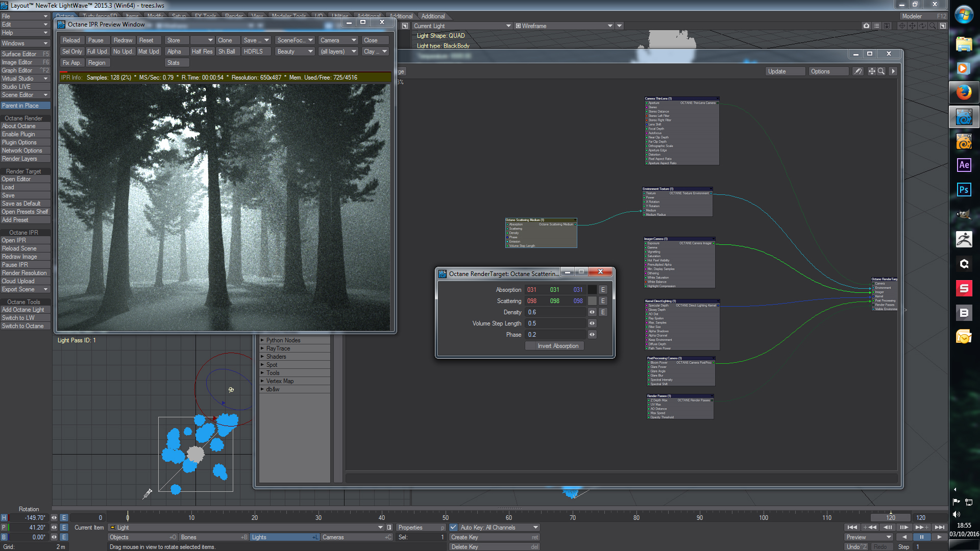Switch to the Lights selection tab
Image resolution: width=980 pixels, height=551 pixels.
coord(283,537)
